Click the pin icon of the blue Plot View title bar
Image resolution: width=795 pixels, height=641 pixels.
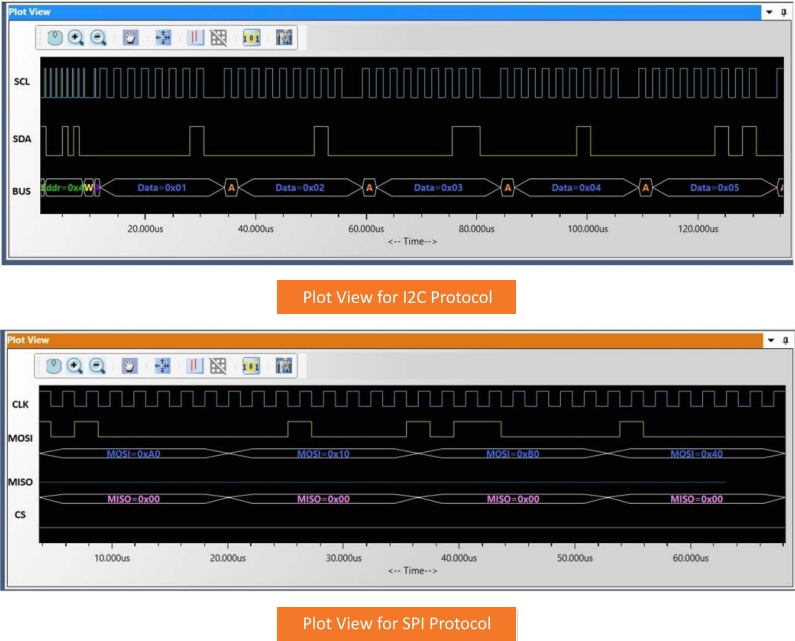[x=784, y=12]
